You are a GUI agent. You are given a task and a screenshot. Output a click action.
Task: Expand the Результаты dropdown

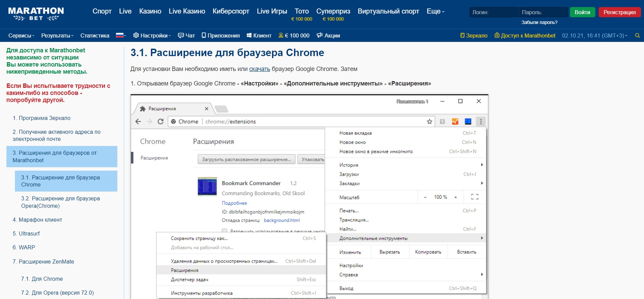pos(57,35)
